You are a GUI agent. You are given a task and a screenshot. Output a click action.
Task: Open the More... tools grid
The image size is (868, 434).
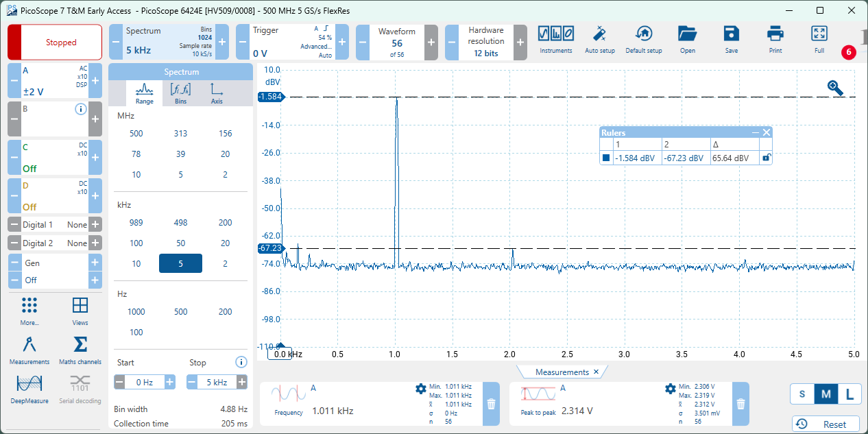[x=29, y=311]
